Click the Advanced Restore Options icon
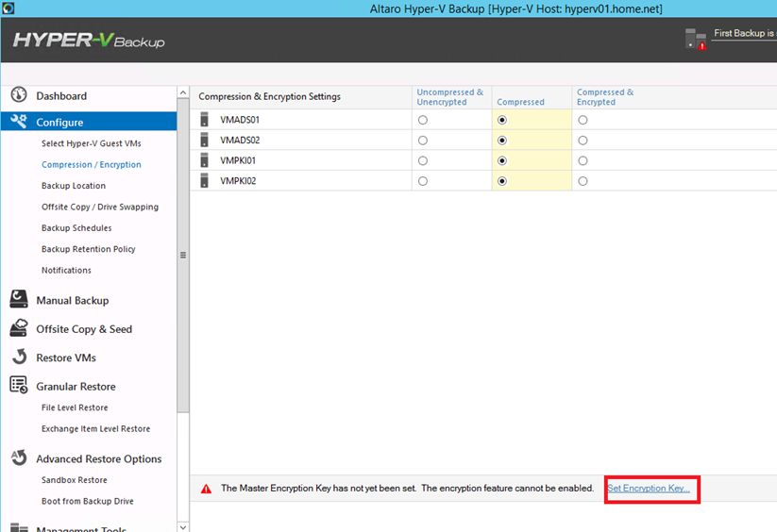Image resolution: width=777 pixels, height=532 pixels. click(x=19, y=457)
